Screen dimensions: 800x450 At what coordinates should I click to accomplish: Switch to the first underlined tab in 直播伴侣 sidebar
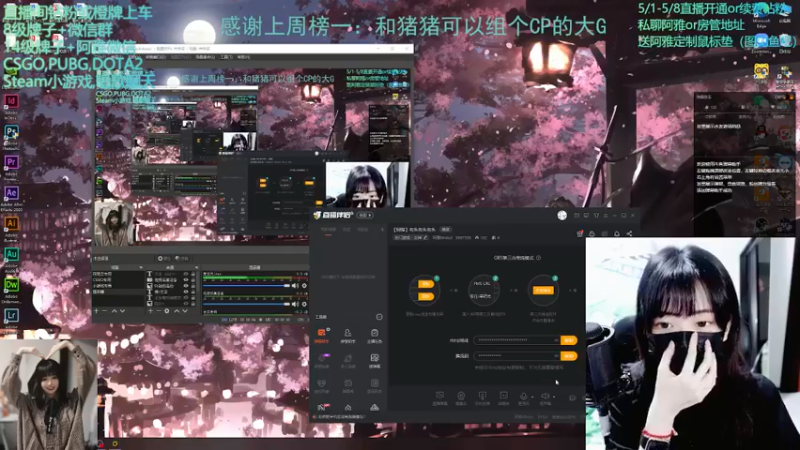[x=328, y=230]
